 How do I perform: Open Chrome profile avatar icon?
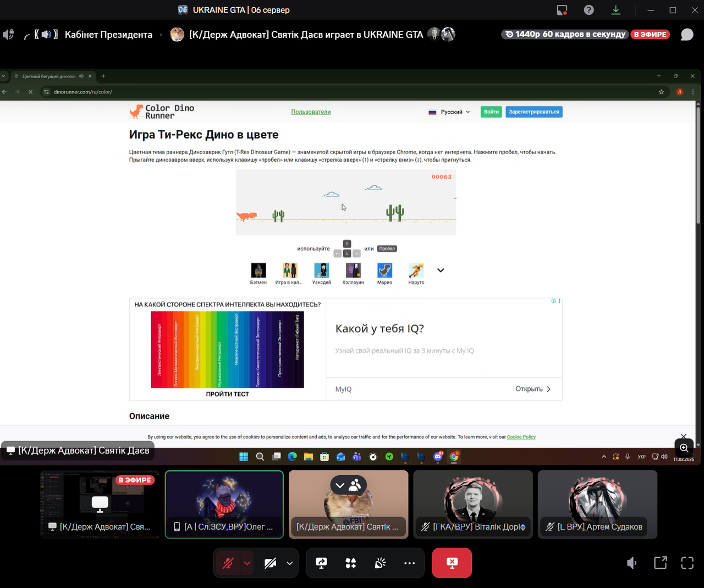[680, 92]
